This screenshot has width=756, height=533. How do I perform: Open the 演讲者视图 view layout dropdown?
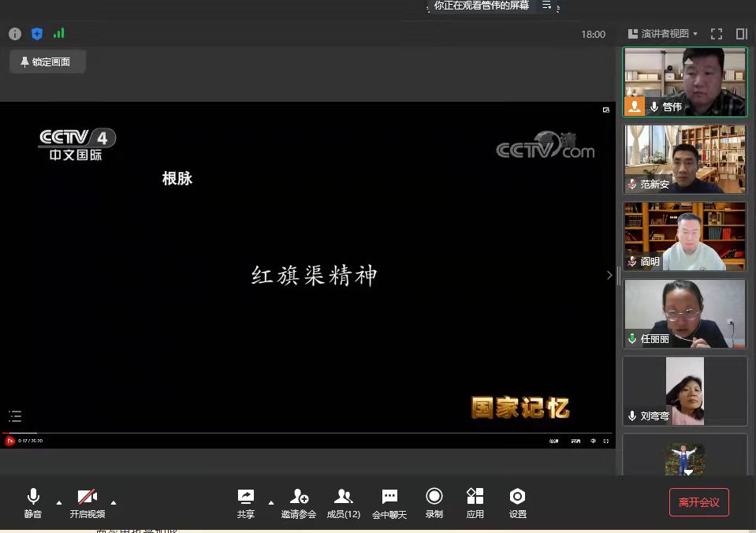pyautogui.click(x=663, y=34)
